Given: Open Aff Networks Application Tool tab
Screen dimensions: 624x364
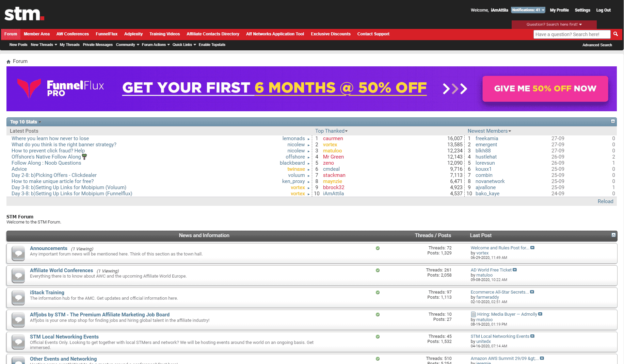Looking at the screenshot, I should [x=275, y=34].
